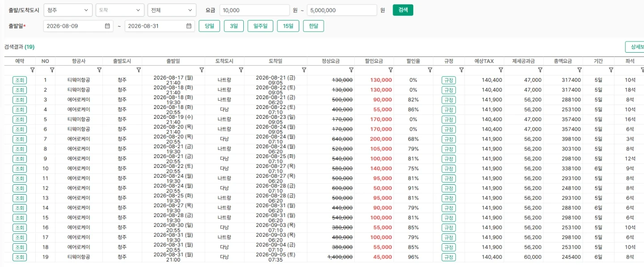
Task: Click filter icon under 총액요금 column
Action: point(579,70)
